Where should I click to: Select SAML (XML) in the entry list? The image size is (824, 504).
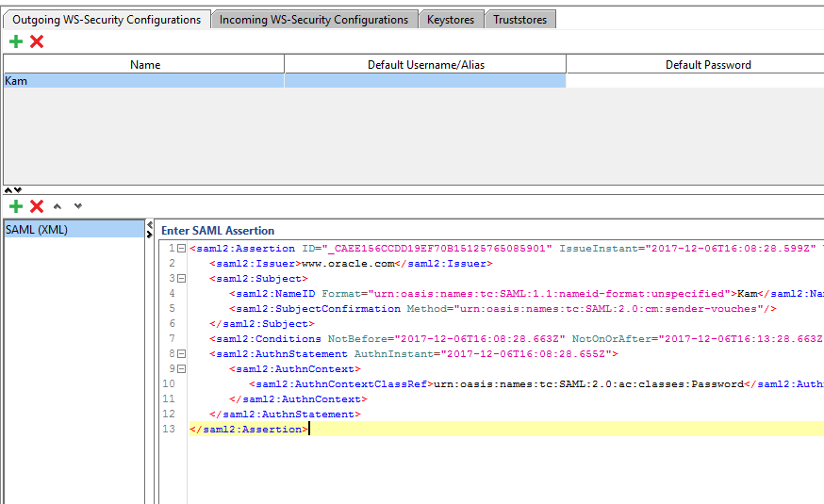[x=74, y=229]
